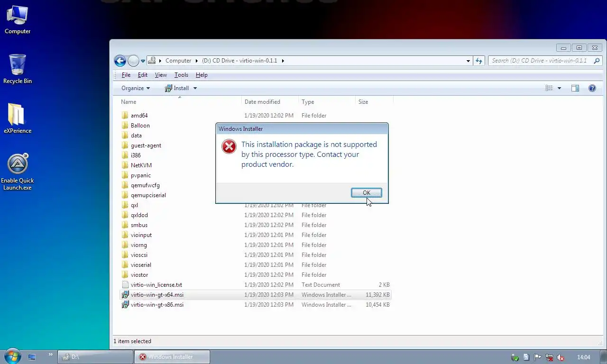Show the preview pane using its toolbar icon
Image resolution: width=607 pixels, height=364 pixels.
coord(575,88)
